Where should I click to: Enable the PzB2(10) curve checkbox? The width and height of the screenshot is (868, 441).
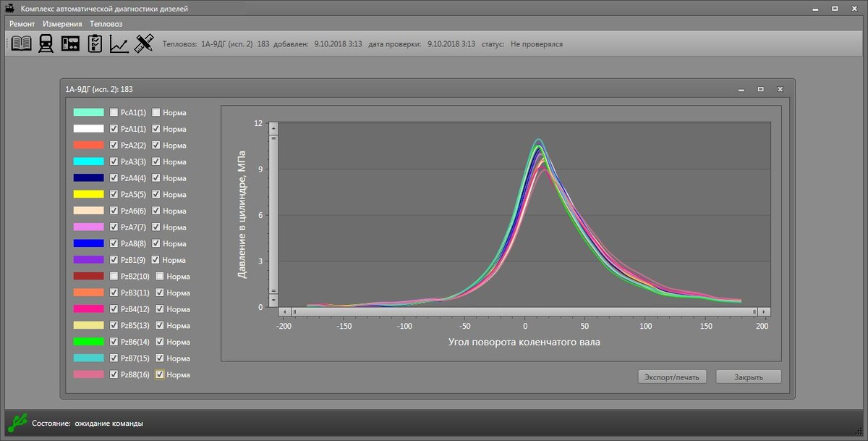tap(114, 276)
